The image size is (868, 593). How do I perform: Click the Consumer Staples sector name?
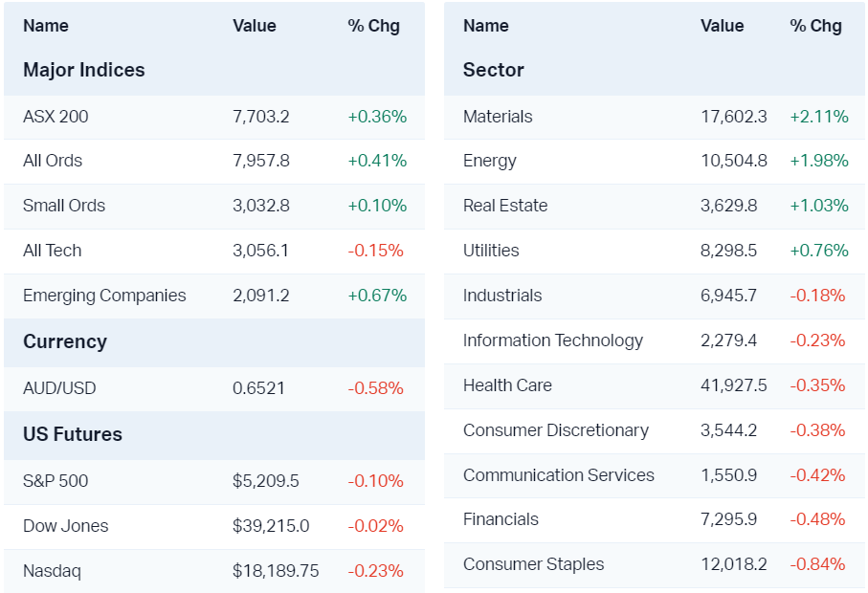coord(533,564)
